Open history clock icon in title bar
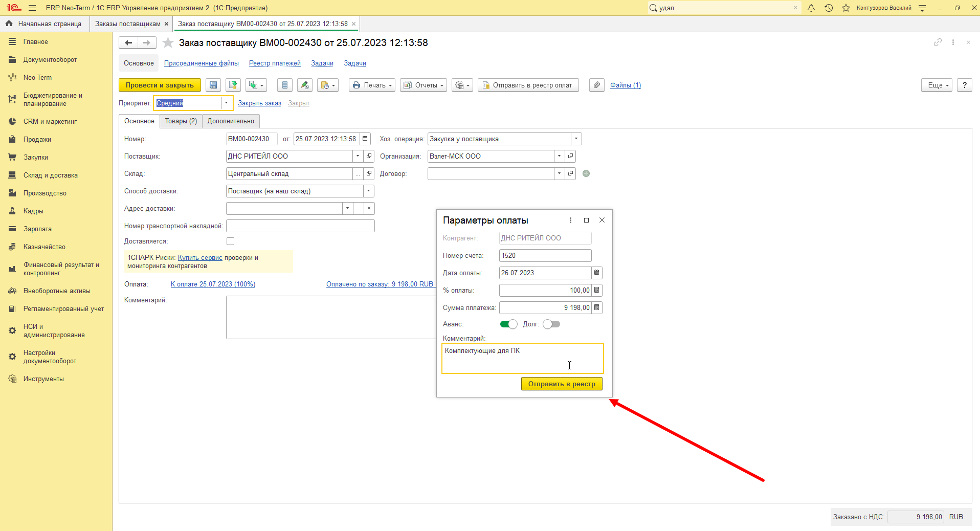The image size is (980, 531). (829, 8)
